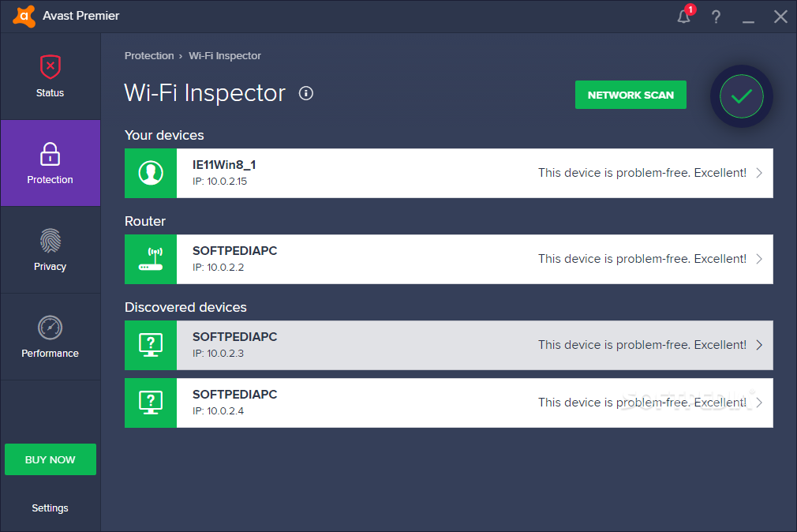This screenshot has width=797, height=532.
Task: Click the router icon for 10.0.2.2
Action: pos(151,259)
